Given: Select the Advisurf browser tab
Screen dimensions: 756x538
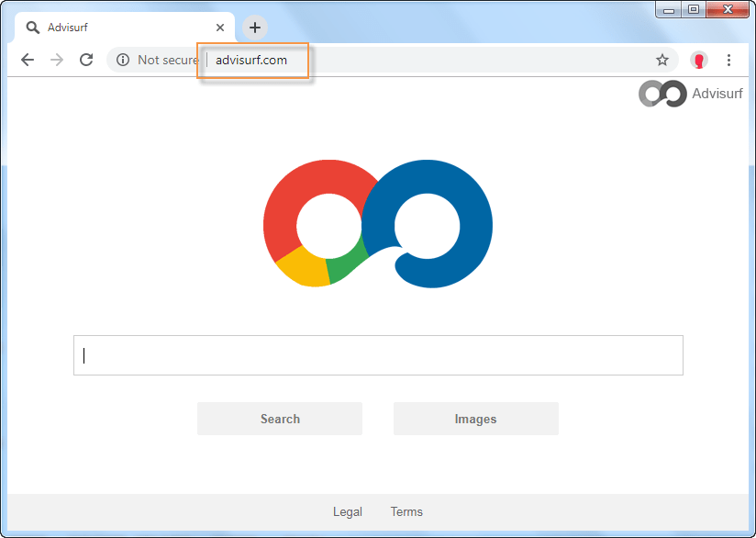Looking at the screenshot, I should click(125, 28).
